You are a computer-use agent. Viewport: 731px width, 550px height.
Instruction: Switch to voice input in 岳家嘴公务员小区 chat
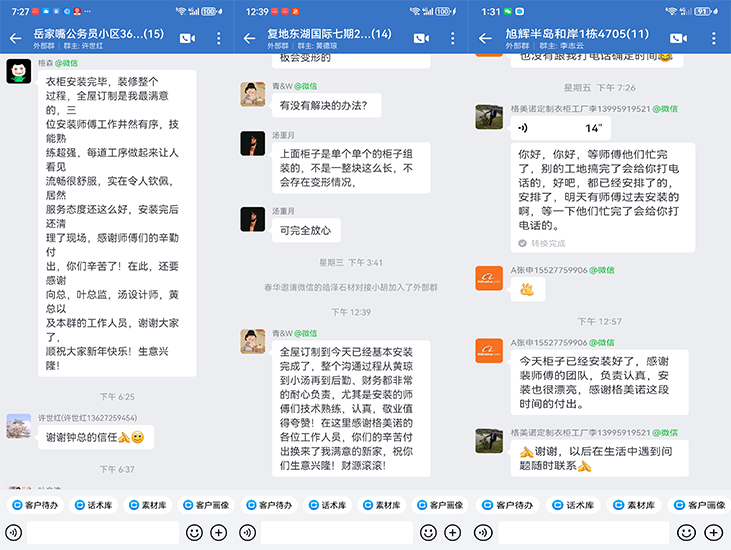(14, 532)
